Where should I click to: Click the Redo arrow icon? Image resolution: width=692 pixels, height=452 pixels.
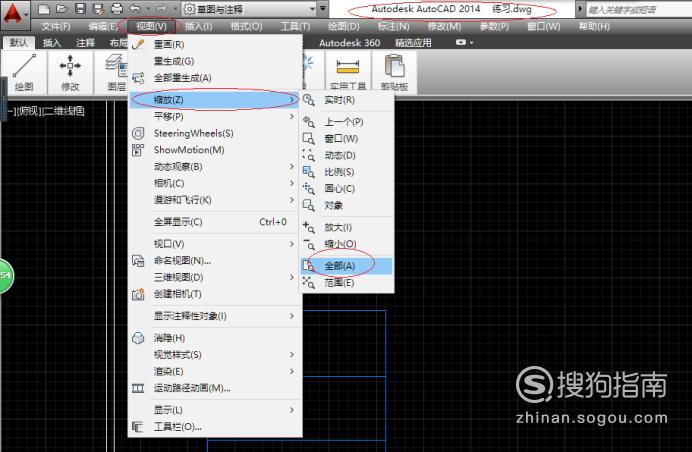click(161, 9)
